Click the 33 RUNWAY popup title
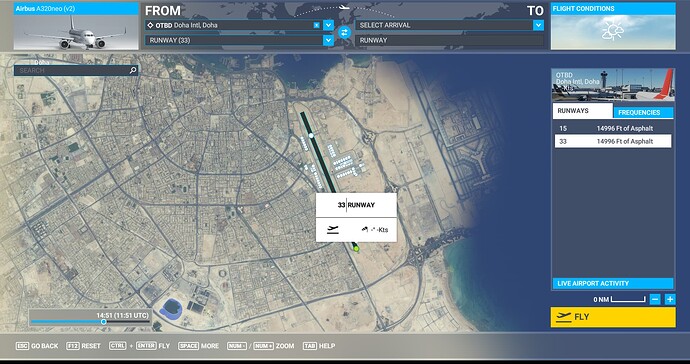The height and width of the screenshot is (364, 690). coord(356,205)
